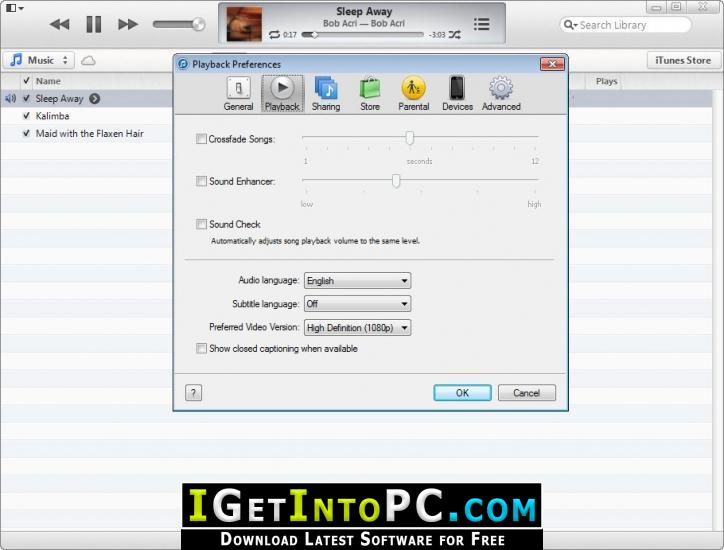Sort by the Plays column header

606,81
